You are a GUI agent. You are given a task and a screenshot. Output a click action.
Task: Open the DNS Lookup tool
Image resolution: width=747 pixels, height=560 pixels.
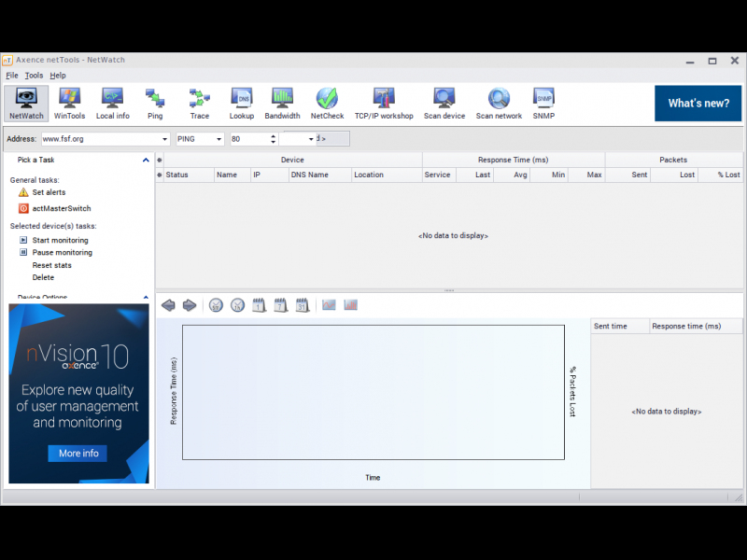coord(242,104)
